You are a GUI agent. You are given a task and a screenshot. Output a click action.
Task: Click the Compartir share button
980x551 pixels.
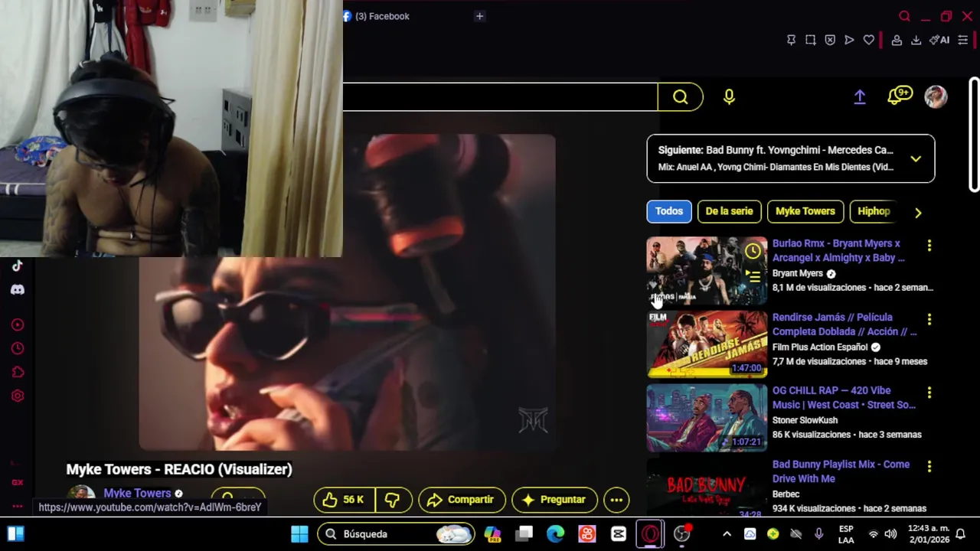(x=462, y=500)
